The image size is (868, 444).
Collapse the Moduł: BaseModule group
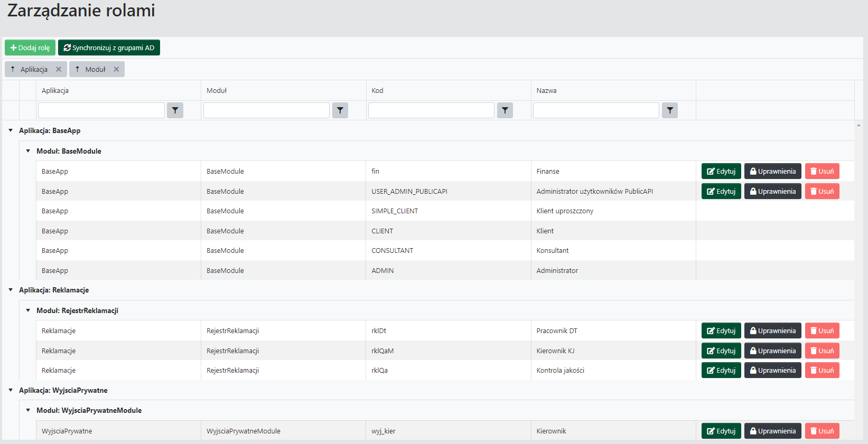coord(28,151)
